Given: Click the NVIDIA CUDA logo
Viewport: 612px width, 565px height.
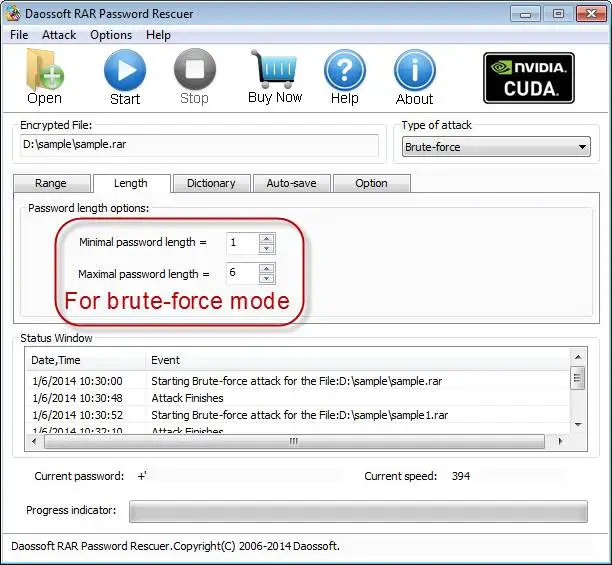Looking at the screenshot, I should click(x=529, y=78).
